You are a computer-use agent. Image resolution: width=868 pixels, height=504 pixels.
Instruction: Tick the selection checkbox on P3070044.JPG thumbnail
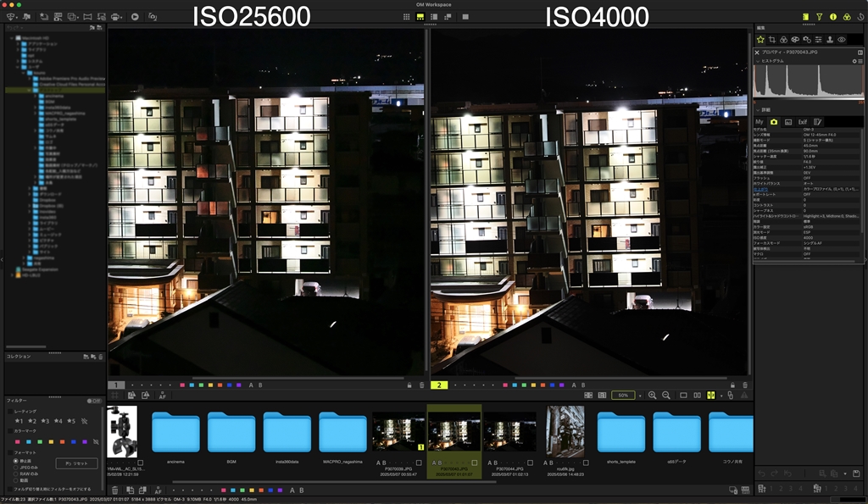click(x=530, y=462)
